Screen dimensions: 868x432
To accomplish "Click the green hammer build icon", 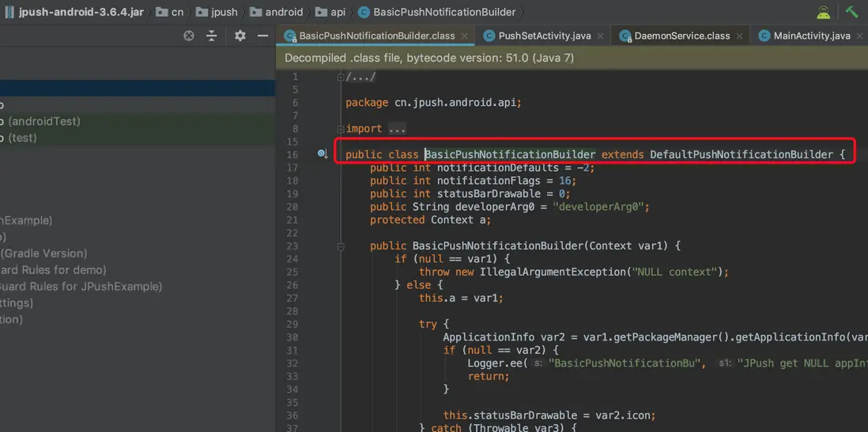I will tap(851, 12).
